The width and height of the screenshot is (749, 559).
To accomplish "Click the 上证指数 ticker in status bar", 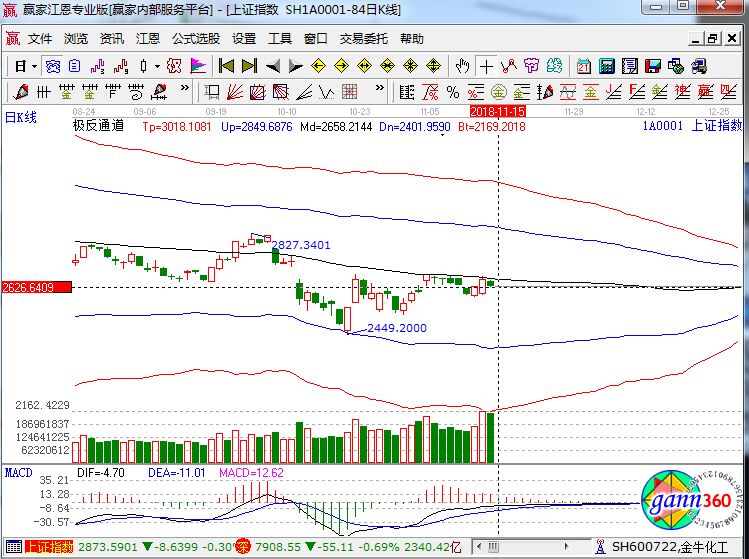I will pyautogui.click(x=49, y=546).
